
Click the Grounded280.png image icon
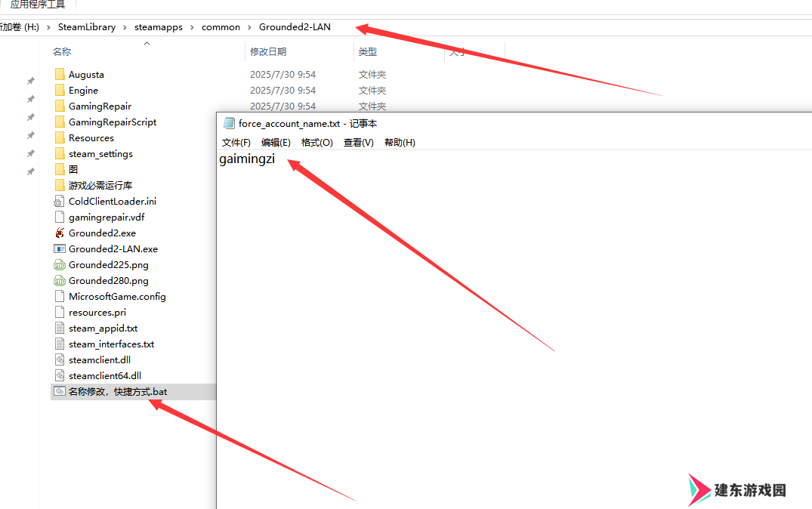[60, 281]
